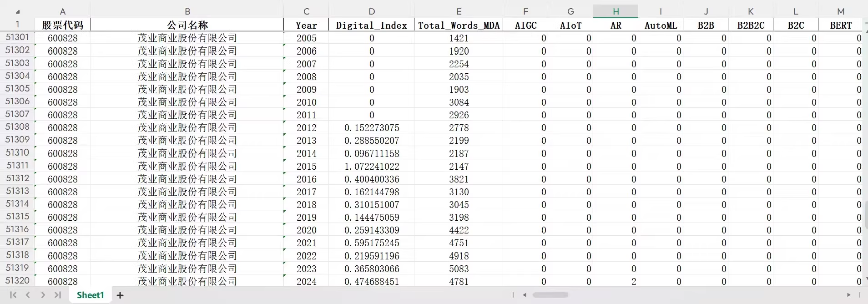Go to first sheet navigation arrow
The width and height of the screenshot is (868, 304).
pos(13,295)
